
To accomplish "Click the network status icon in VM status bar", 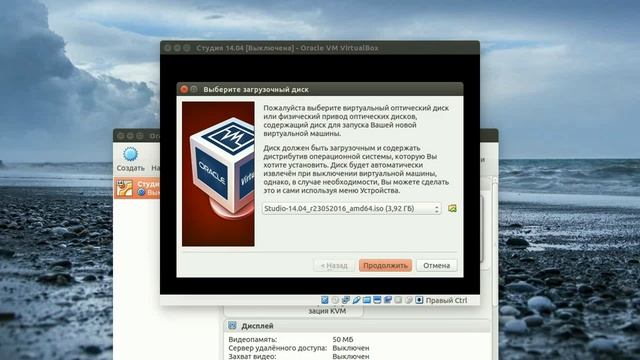I will tap(346, 300).
